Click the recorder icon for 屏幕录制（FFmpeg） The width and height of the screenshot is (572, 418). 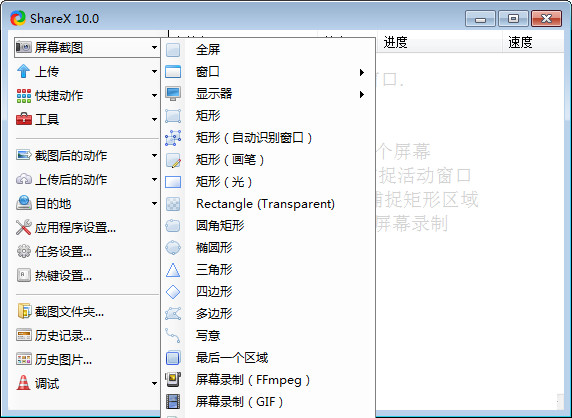point(173,380)
